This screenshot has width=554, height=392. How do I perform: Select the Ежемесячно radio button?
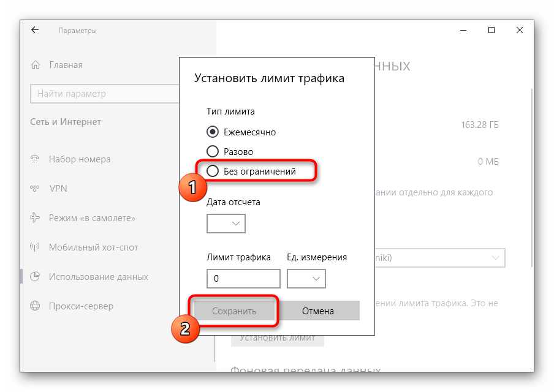click(213, 132)
